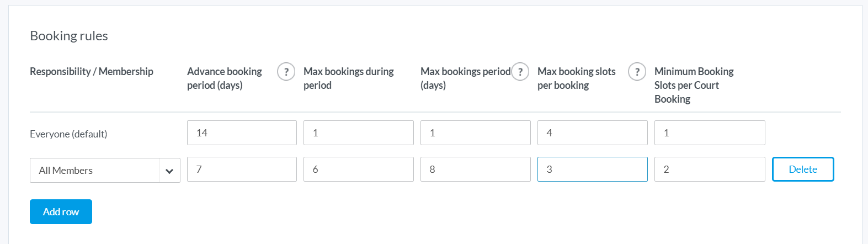The image size is (868, 244).
Task: Select All Members max booking slots field showing 3
Action: [593, 169]
